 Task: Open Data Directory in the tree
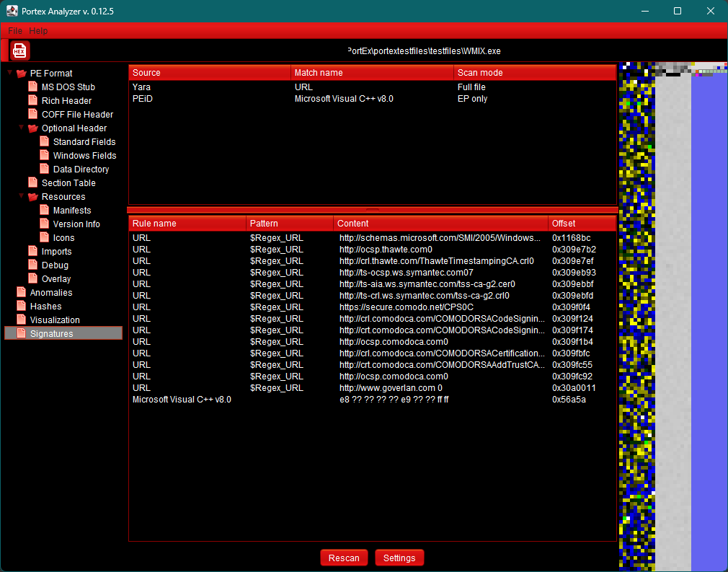pyautogui.click(x=81, y=169)
